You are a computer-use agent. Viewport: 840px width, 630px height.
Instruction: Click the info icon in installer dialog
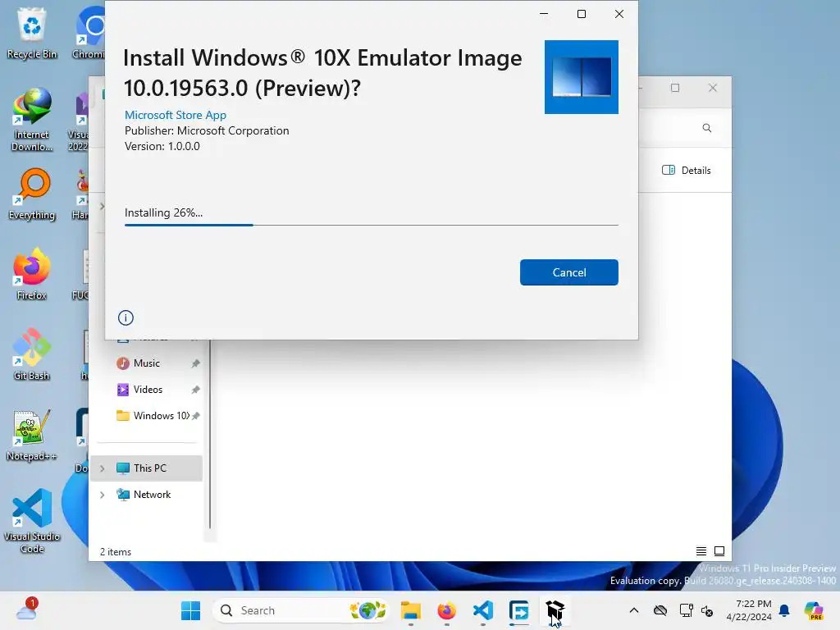pos(126,317)
